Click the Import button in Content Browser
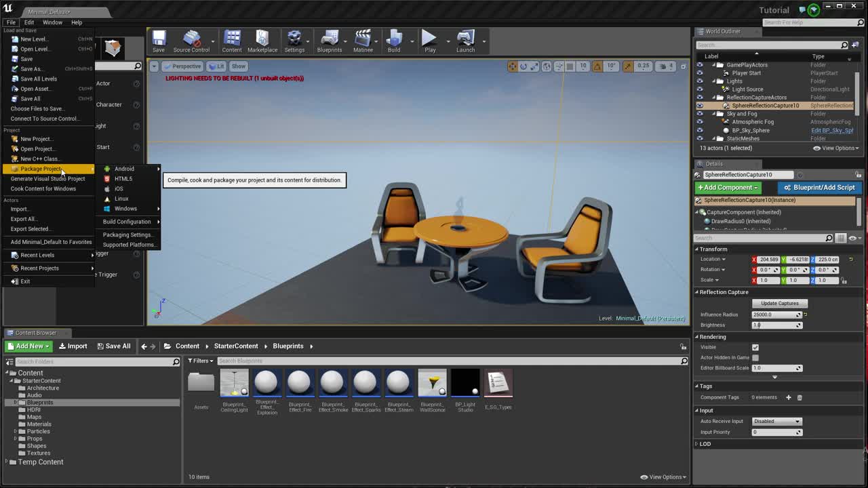This screenshot has width=868, height=488. [x=73, y=346]
